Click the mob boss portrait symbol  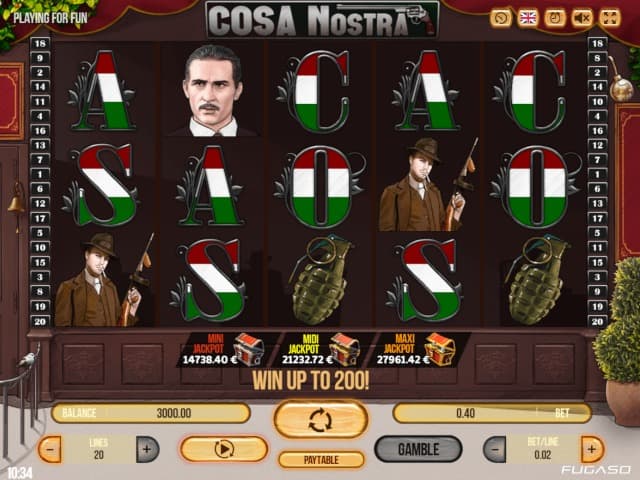(213, 90)
